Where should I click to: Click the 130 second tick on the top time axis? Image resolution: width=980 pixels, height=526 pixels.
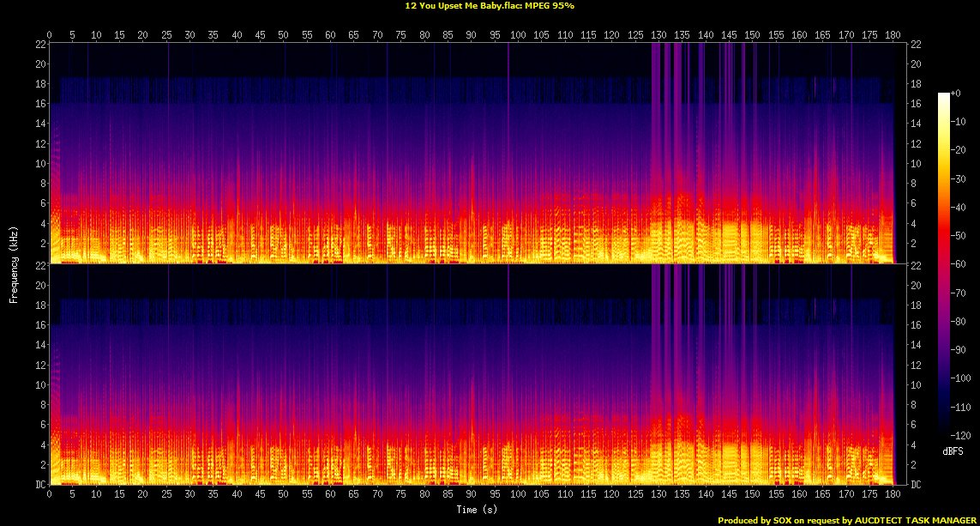click(658, 34)
